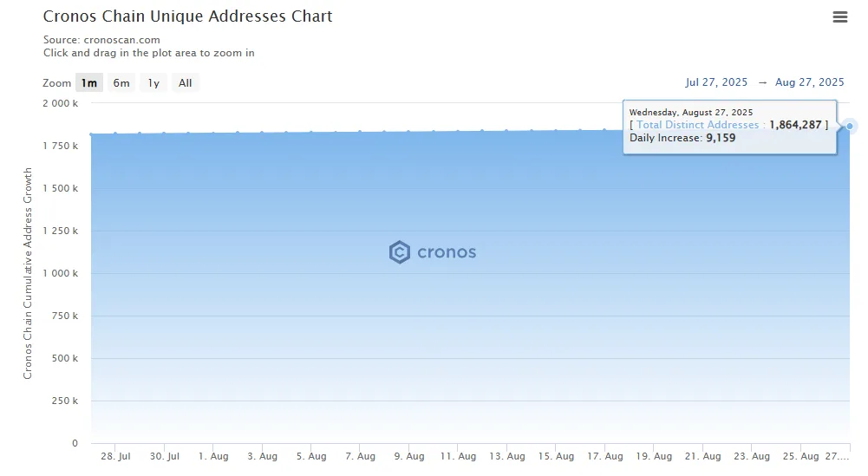Click the '750 k' y-axis label

(65, 316)
